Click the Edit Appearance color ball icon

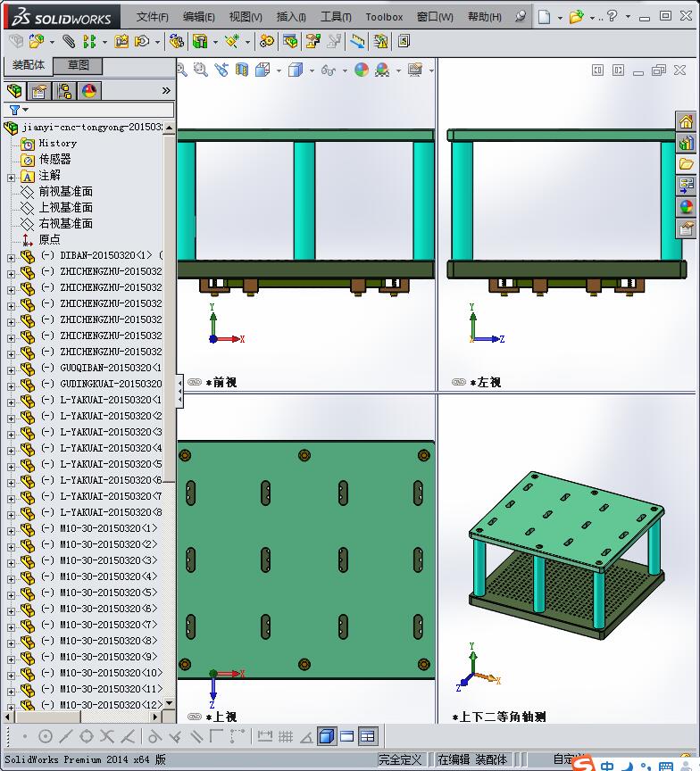(362, 70)
